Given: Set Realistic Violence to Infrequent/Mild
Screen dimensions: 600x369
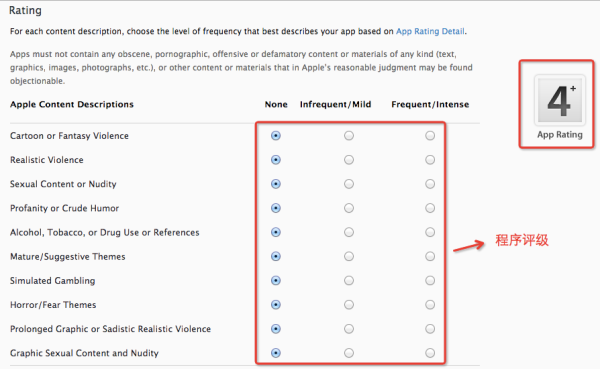Looking at the screenshot, I should point(349,160).
